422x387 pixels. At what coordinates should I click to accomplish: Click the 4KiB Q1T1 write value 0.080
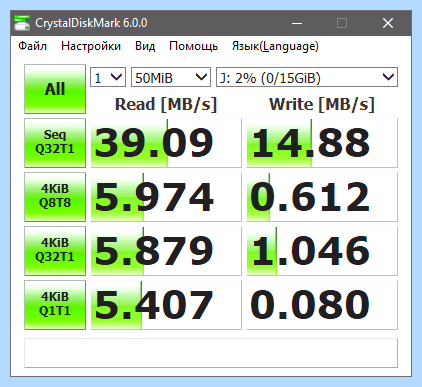[x=322, y=305]
